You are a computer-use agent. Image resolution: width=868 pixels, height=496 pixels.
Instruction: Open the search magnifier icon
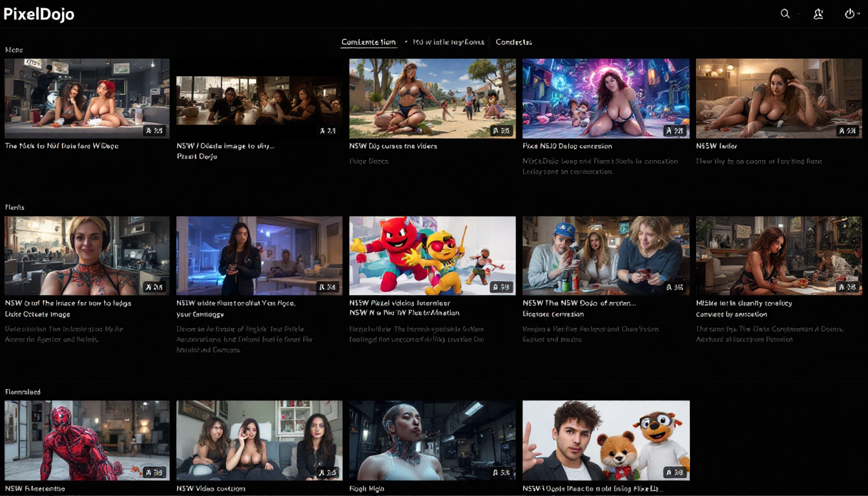[x=785, y=14]
